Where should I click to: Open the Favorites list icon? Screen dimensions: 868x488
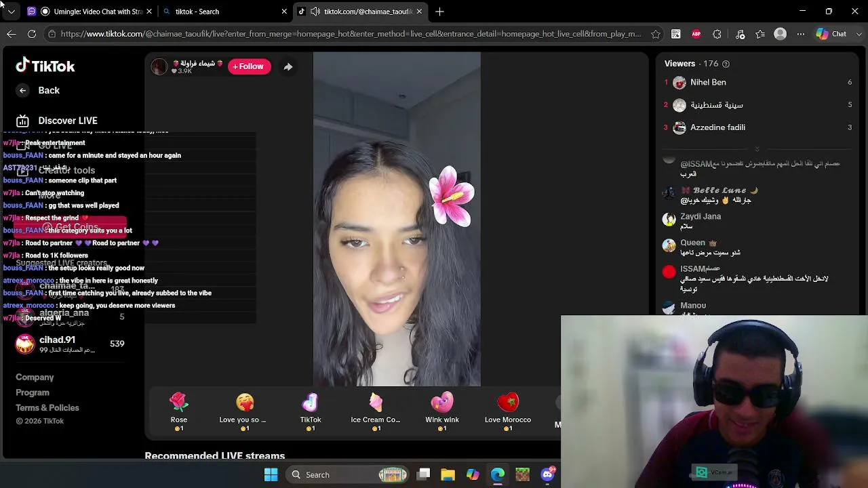pyautogui.click(x=760, y=34)
